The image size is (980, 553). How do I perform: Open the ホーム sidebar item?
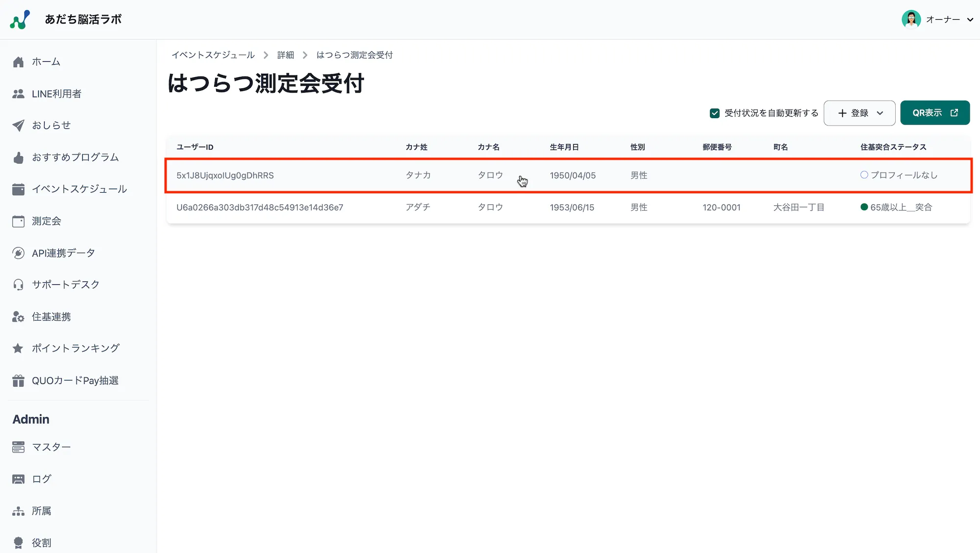click(47, 62)
